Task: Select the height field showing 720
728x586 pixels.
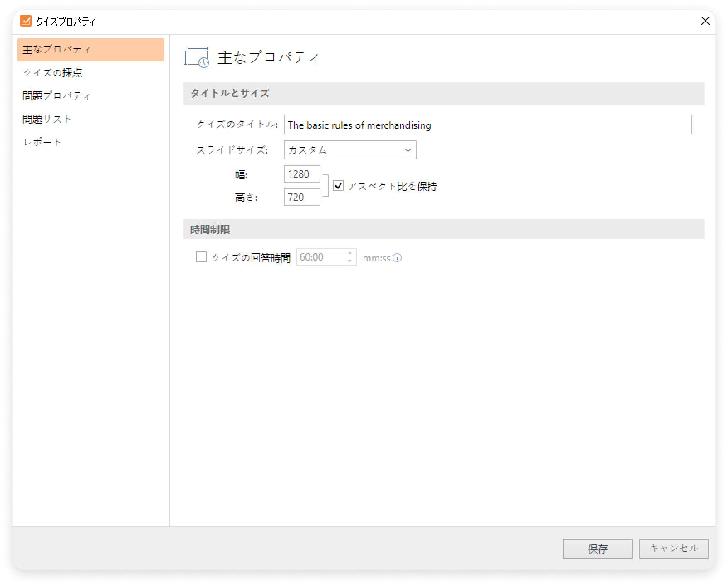Action: [x=301, y=197]
